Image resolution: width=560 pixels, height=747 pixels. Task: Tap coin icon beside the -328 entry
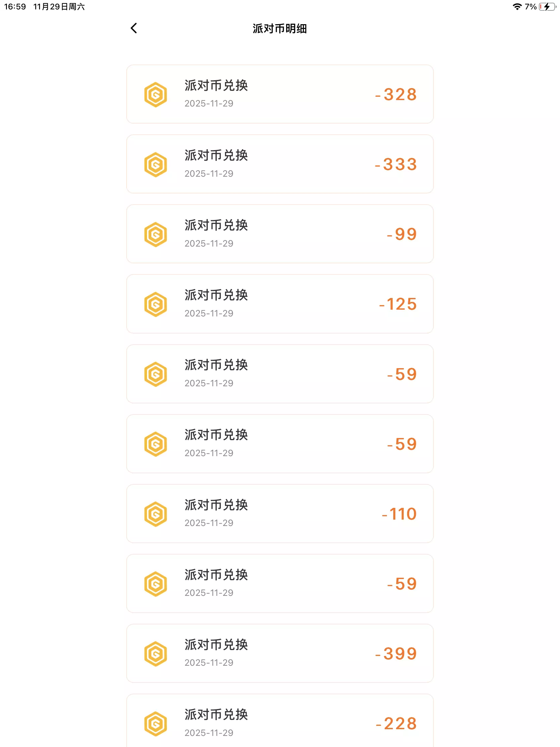[156, 95]
